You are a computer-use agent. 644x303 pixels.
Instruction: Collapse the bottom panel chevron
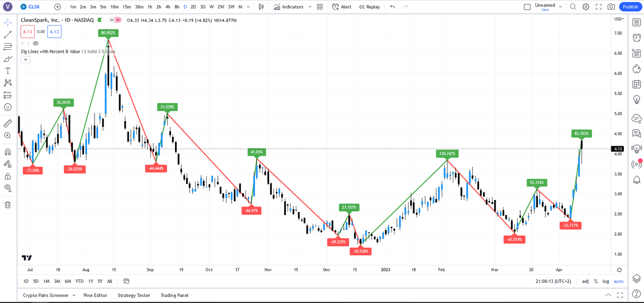coord(608,295)
